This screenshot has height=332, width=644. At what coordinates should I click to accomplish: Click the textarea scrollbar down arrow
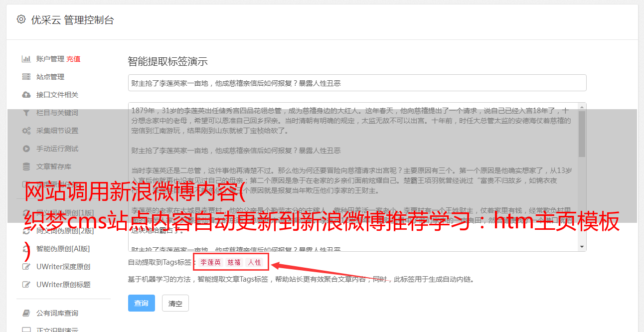[582, 247]
